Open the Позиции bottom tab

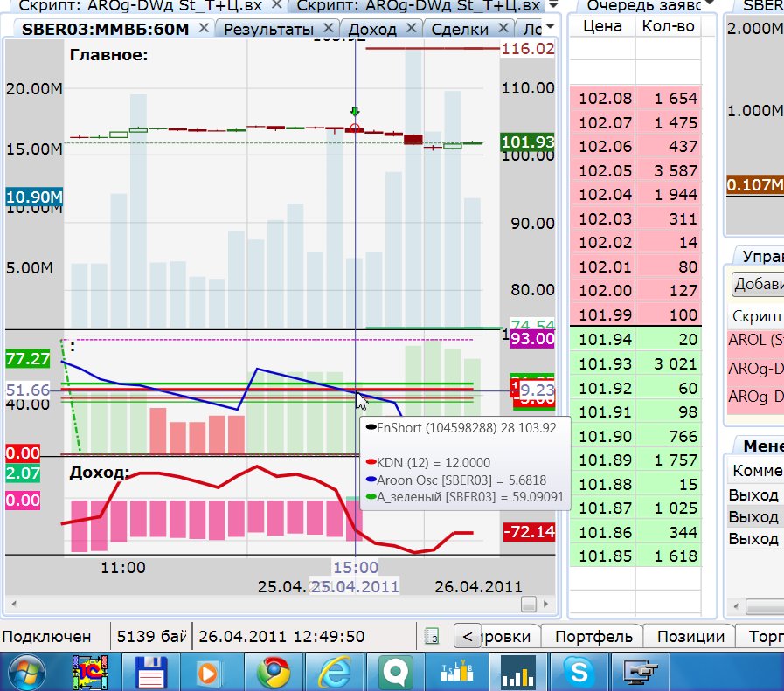(690, 637)
